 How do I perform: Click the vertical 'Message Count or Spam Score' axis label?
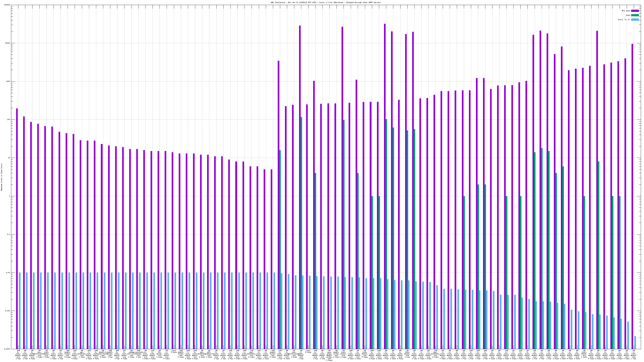(1, 177)
